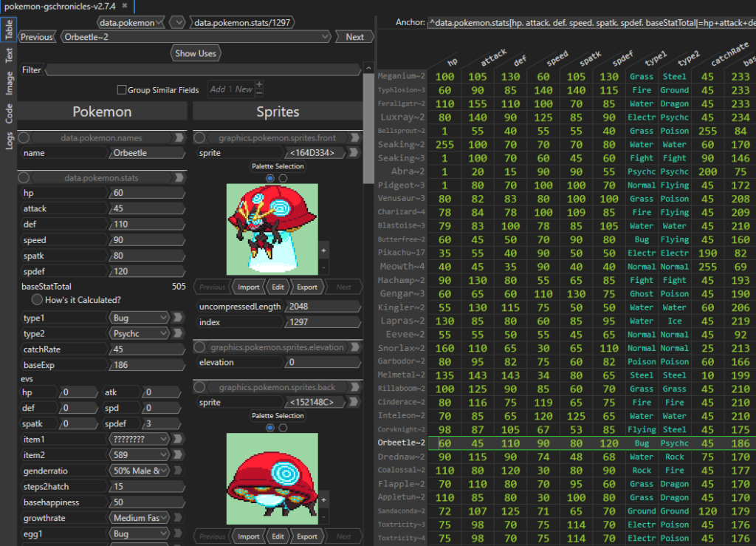
Task: Click the goto arrow next to item2
Action: [178, 455]
